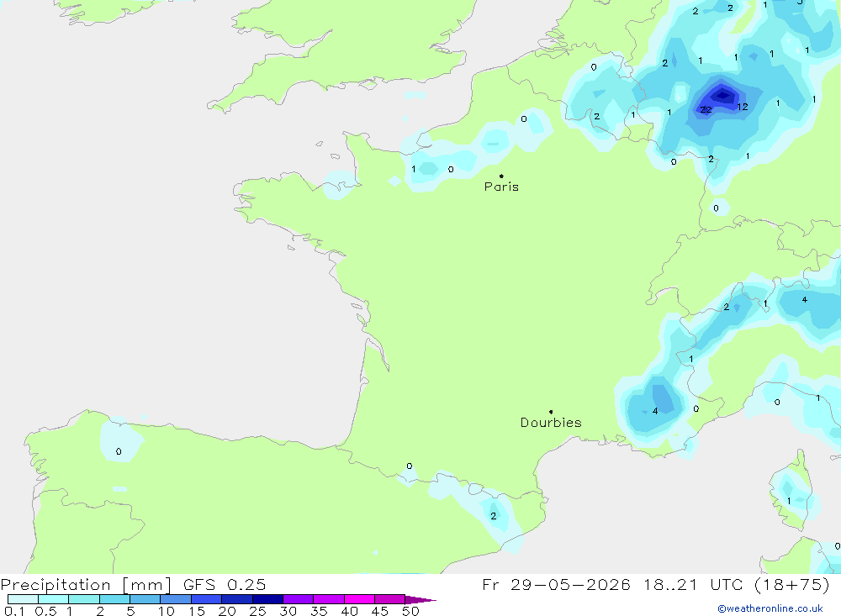The width and height of the screenshot is (841, 616).
Task: Open the weatheronline.co.uk copyright link
Action: (x=770, y=608)
